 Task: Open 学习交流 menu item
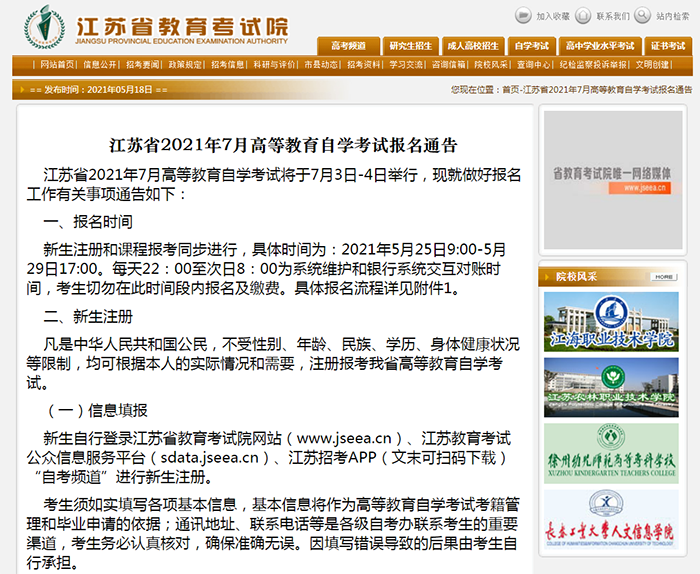406,65
